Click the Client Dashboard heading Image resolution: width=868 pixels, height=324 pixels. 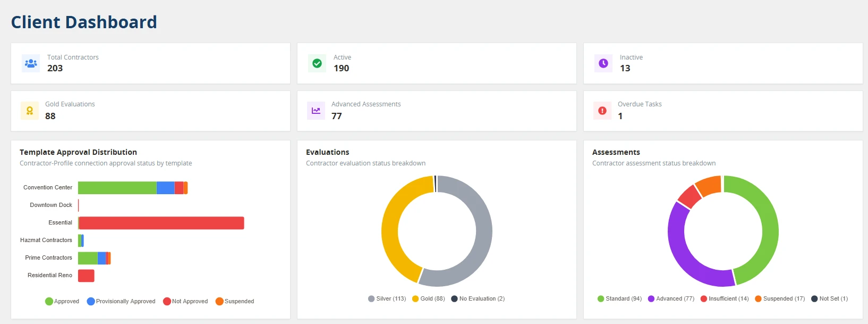point(84,22)
